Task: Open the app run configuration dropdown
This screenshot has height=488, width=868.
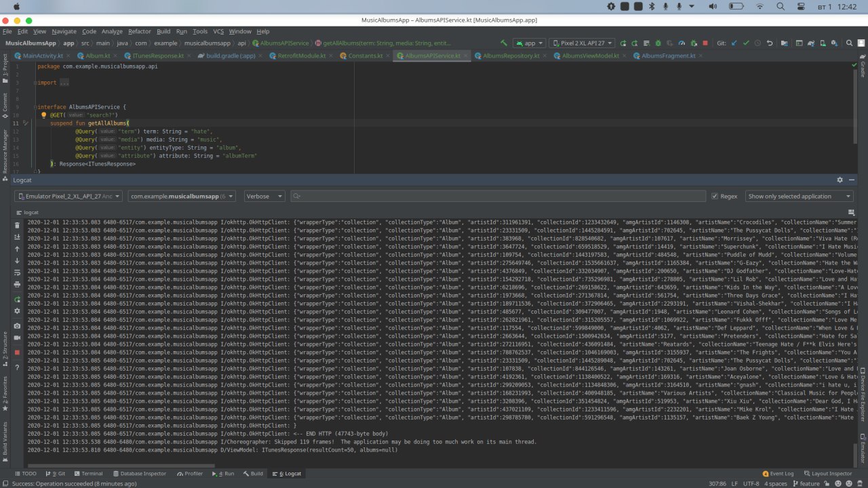Action: point(529,43)
